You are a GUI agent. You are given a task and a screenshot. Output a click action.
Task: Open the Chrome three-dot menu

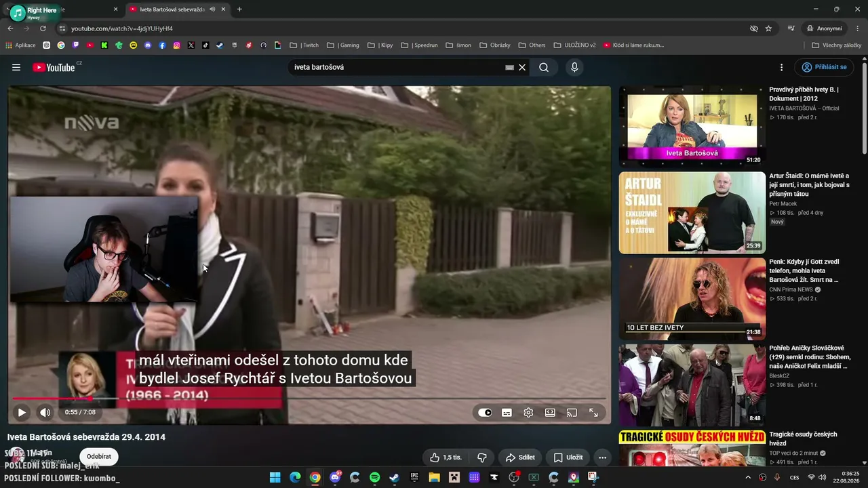pyautogui.click(x=858, y=28)
